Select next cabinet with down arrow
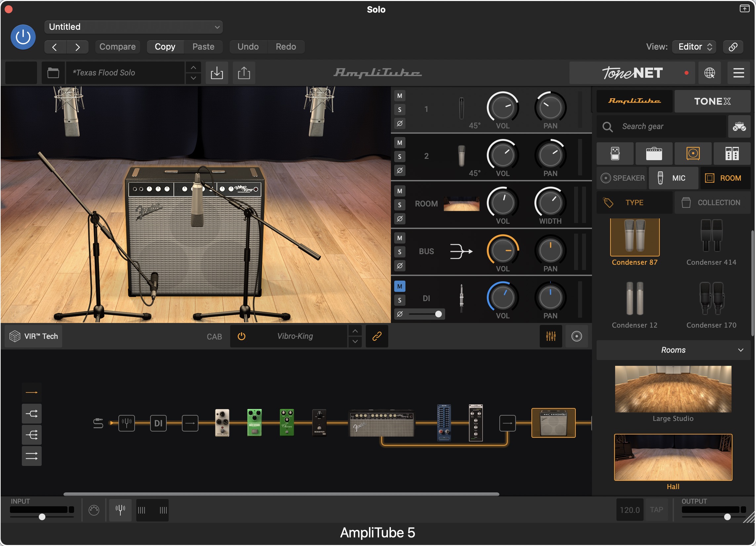The height and width of the screenshot is (546, 756). click(x=355, y=341)
